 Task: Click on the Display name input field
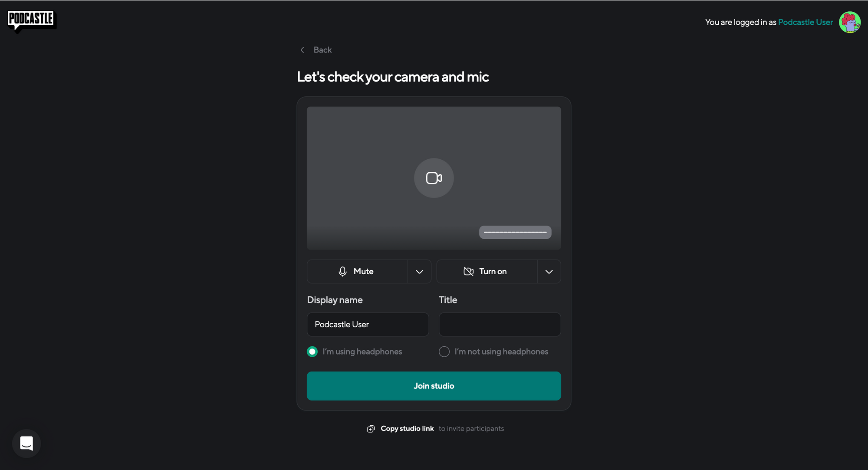[x=368, y=324]
